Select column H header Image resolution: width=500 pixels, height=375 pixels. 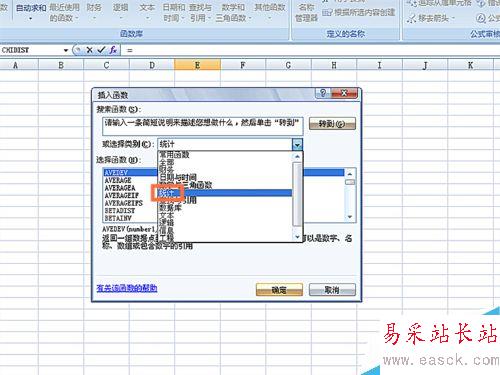(x=334, y=65)
